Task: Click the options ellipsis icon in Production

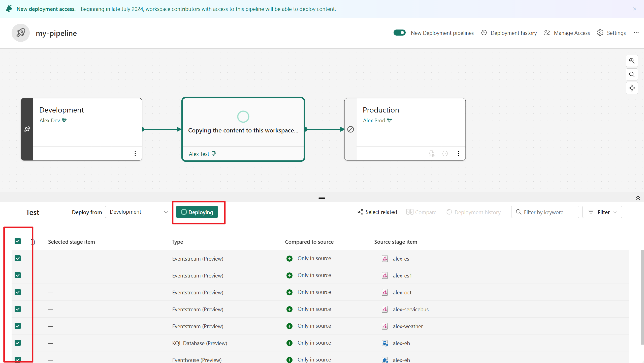Action: tap(459, 154)
